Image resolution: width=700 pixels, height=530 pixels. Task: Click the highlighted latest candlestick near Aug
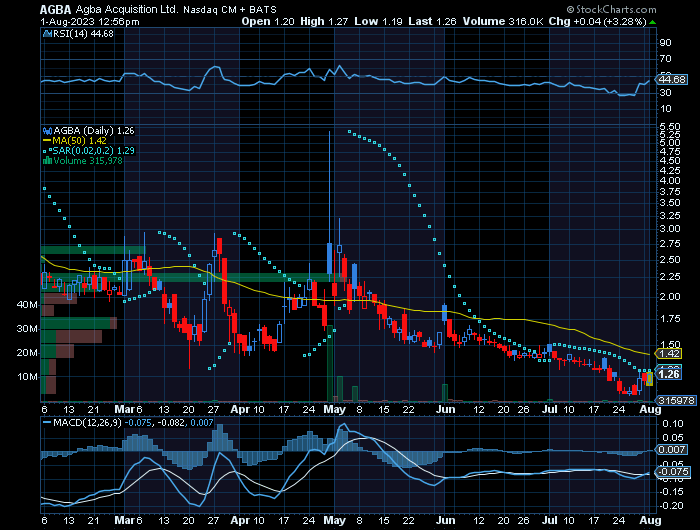pos(650,379)
